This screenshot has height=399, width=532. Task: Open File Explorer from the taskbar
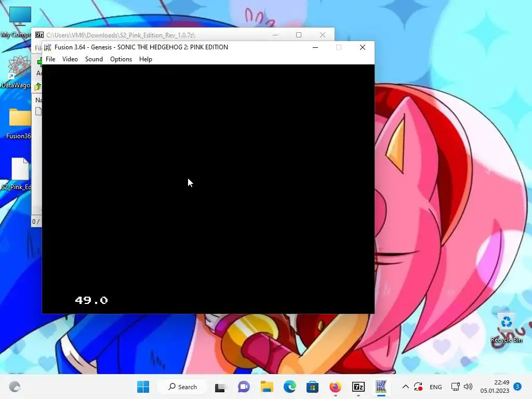[x=267, y=387]
